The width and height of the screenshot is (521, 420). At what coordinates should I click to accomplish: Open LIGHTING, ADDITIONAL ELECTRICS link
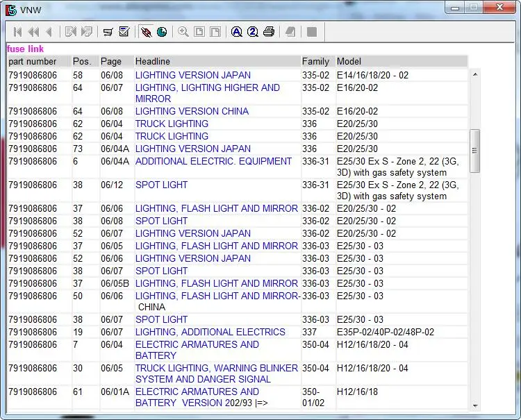pyautogui.click(x=210, y=332)
